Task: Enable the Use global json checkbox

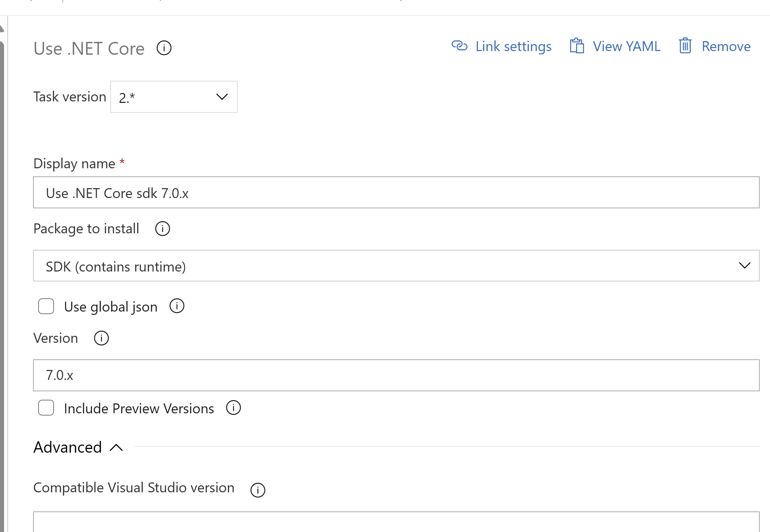Action: 46,306
